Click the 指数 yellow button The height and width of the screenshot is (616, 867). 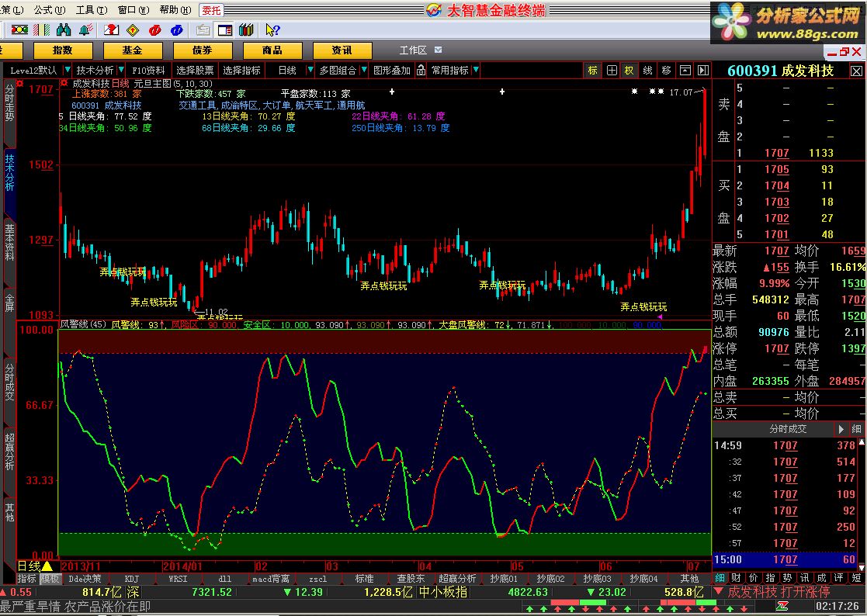point(62,50)
